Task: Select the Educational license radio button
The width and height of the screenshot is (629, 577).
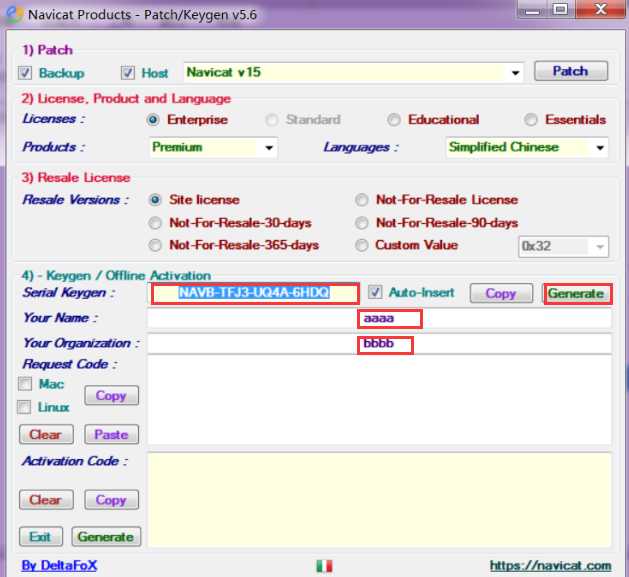Action: click(x=394, y=120)
